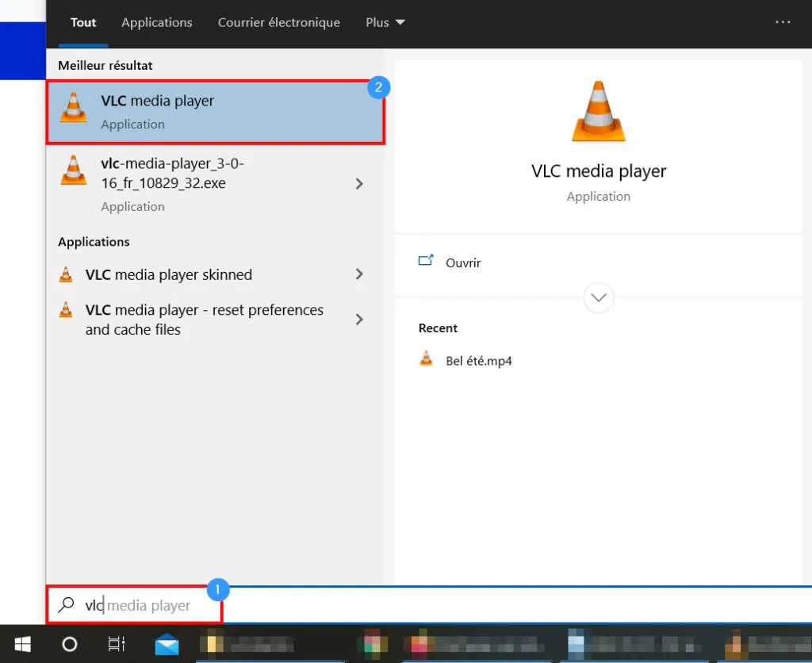The width and height of the screenshot is (812, 663).
Task: Open recent file Bel été.mp4
Action: [478, 361]
